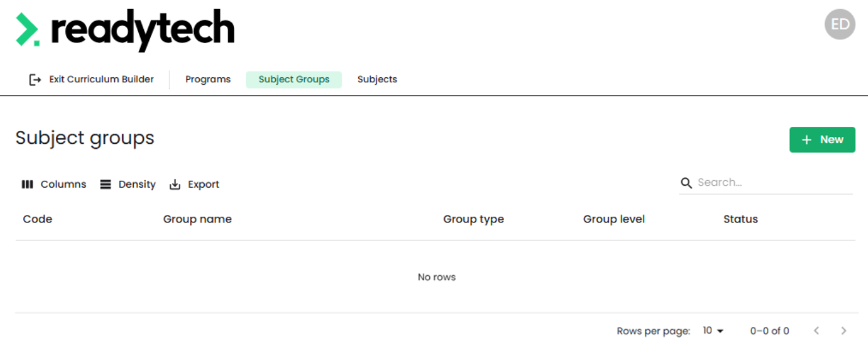Change table Density
This screenshot has width=868, height=348.
[128, 184]
